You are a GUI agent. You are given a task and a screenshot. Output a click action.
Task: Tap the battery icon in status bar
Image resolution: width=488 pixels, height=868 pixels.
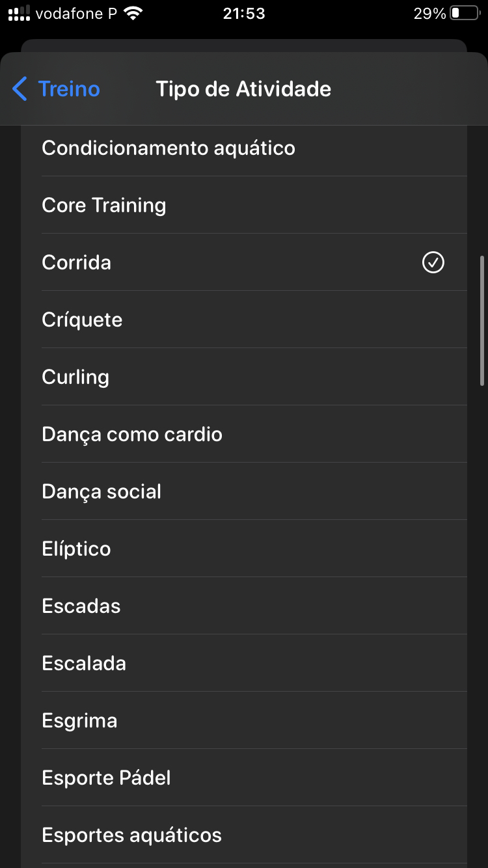click(464, 14)
